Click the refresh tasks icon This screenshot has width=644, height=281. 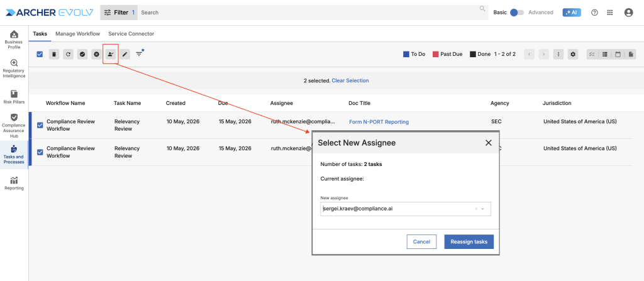coord(68,54)
